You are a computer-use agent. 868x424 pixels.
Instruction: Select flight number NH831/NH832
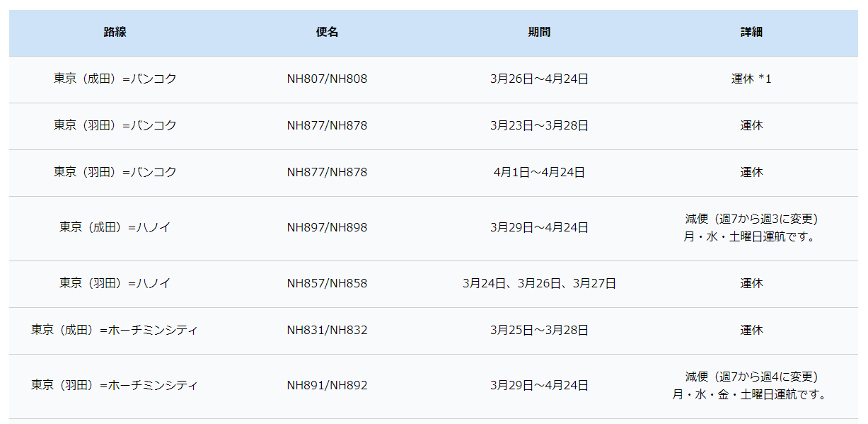click(327, 330)
